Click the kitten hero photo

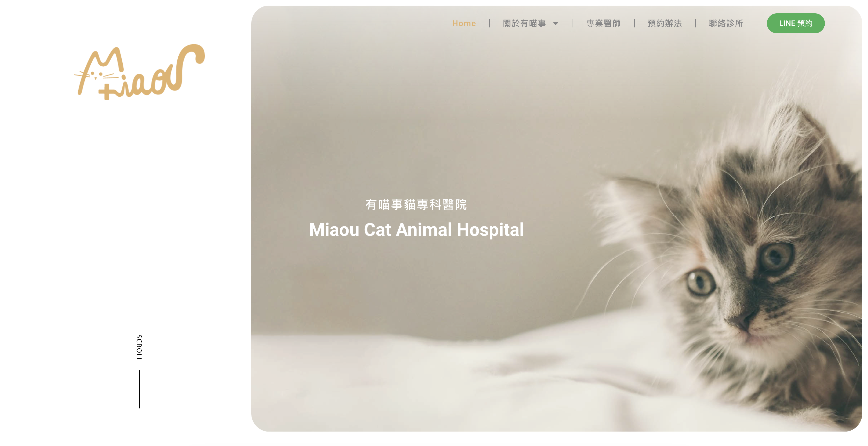[x=556, y=218]
